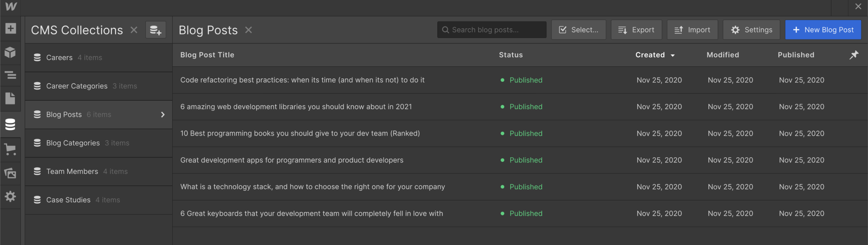Click the create new collection icon
Viewport: 868px width, 245px height.
(x=155, y=30)
